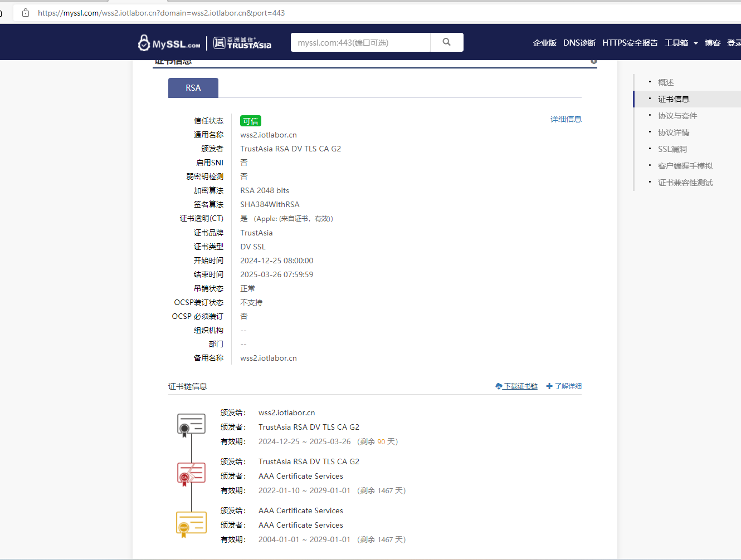The image size is (741, 560).
Task: Click the 了解详细 link
Action: pyautogui.click(x=568, y=386)
